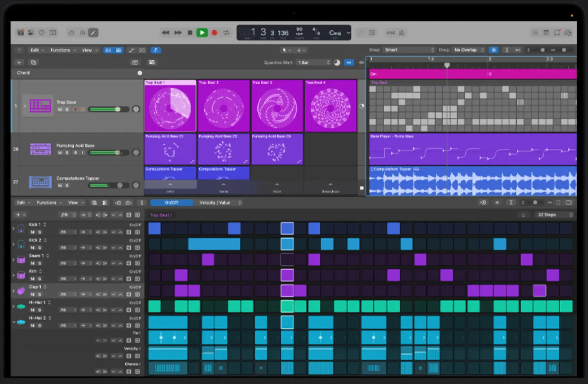The width and height of the screenshot is (588, 384).
Task: Open the Loop Browser icon
Action: click(x=557, y=33)
